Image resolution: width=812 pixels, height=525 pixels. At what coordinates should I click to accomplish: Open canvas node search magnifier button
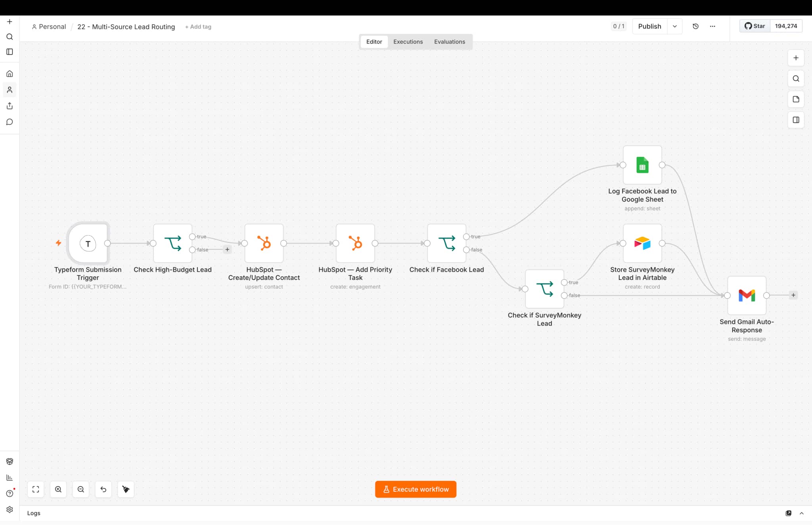click(796, 79)
